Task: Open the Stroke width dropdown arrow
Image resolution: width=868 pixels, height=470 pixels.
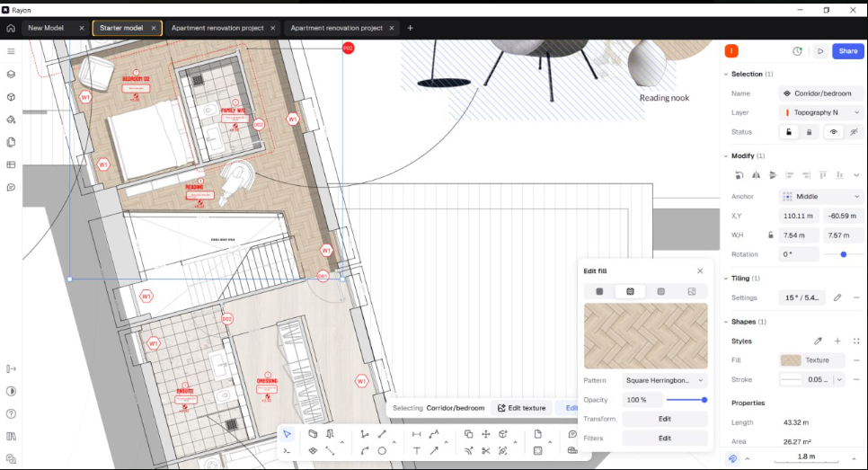Action: pos(840,380)
